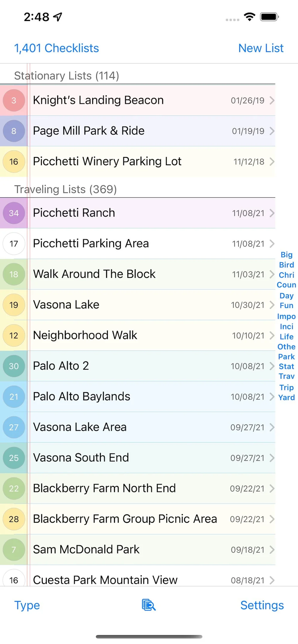Tap the green 7 badge beside Sam McDonald Park
This screenshot has height=644, width=298.
click(14, 550)
